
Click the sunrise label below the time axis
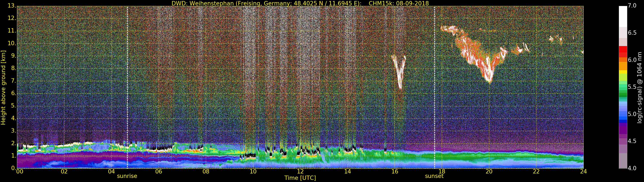[127, 176]
